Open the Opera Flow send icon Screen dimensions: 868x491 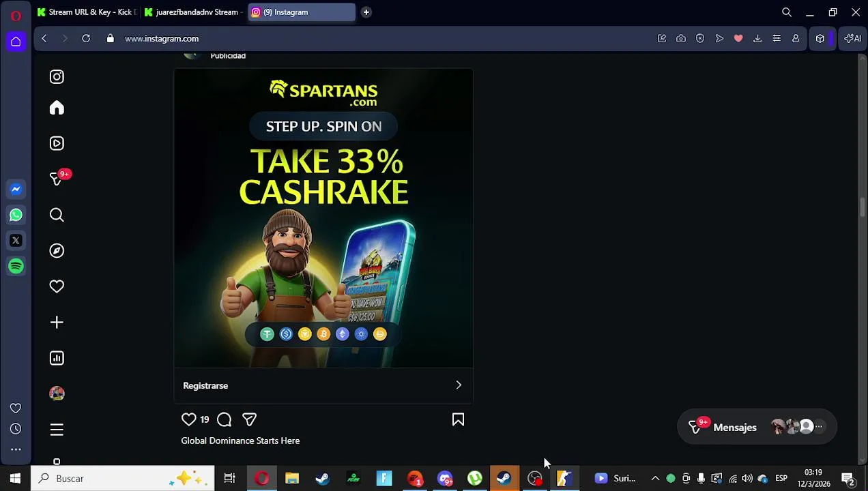click(x=719, y=39)
